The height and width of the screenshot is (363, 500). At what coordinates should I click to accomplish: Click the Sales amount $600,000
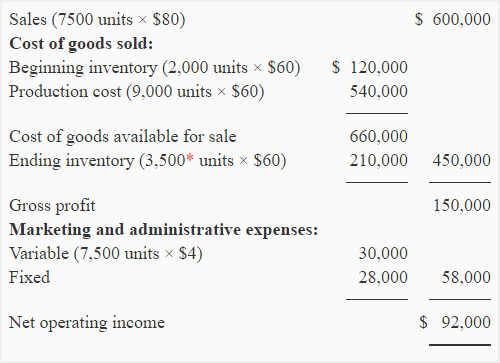point(453,19)
